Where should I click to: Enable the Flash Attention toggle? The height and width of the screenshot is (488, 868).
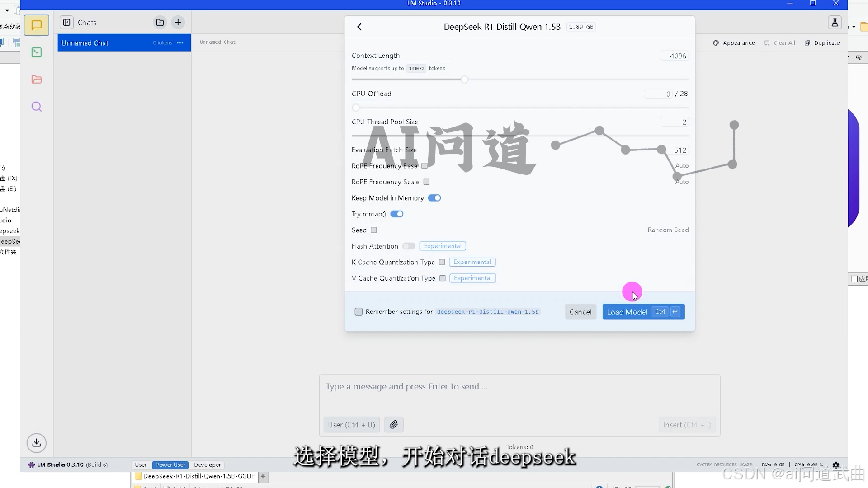click(x=409, y=246)
